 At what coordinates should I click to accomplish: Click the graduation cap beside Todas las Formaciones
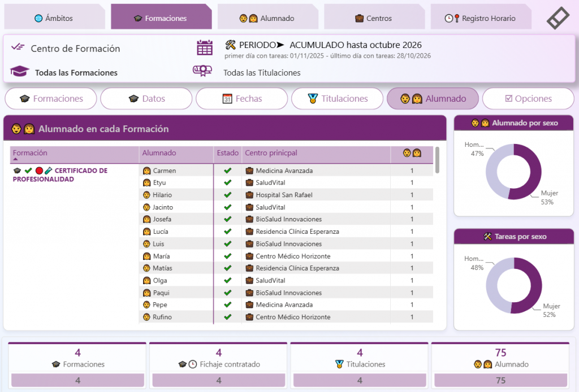click(x=20, y=71)
